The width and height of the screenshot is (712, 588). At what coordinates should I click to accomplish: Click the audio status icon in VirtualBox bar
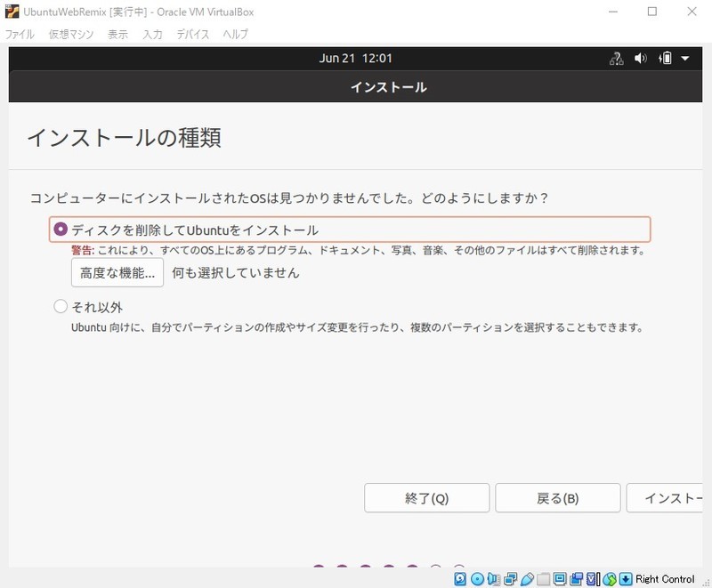coord(494,579)
